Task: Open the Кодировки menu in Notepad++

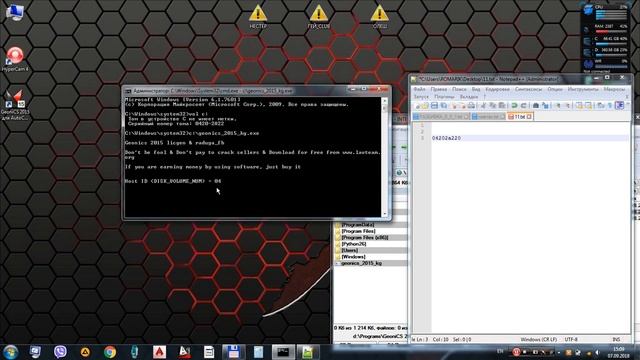Action: 498,89
